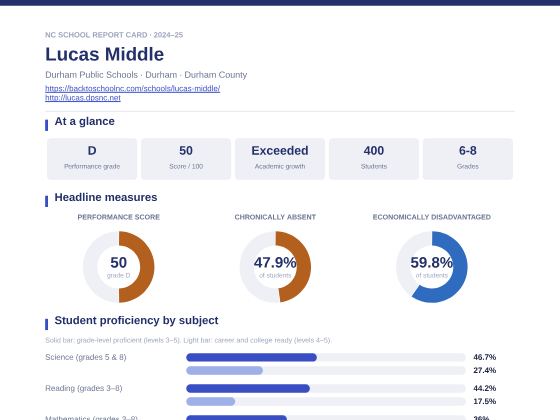Click the At a glance section heading
560x420 pixels.
[85, 121]
